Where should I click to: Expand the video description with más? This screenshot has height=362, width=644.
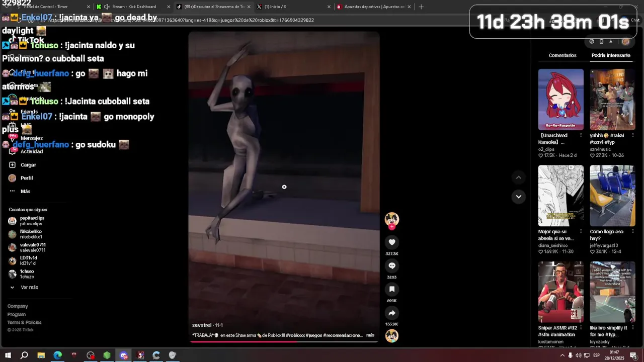pyautogui.click(x=370, y=335)
